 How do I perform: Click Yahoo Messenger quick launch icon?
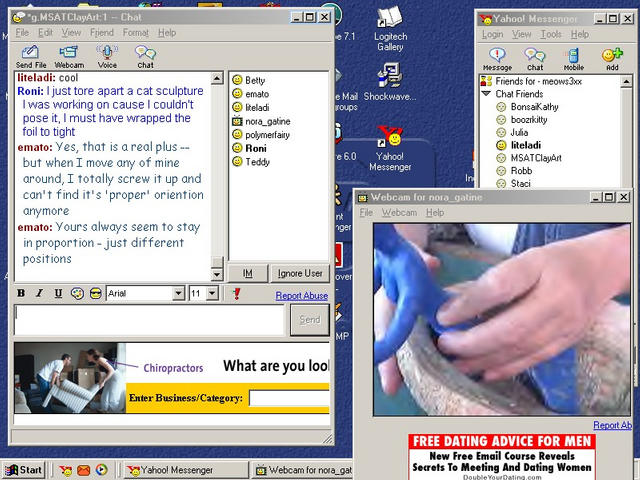click(x=65, y=471)
